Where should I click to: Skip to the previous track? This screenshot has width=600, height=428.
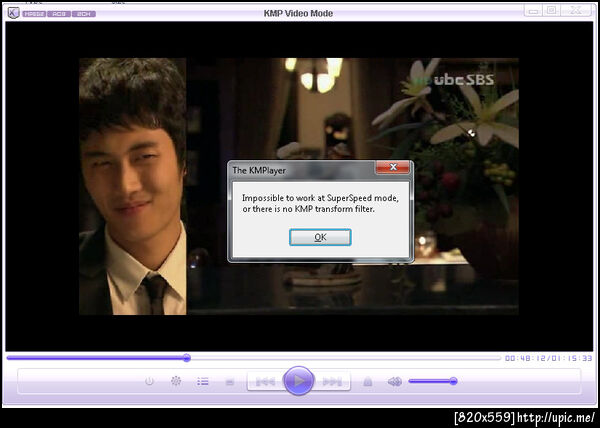coord(265,381)
